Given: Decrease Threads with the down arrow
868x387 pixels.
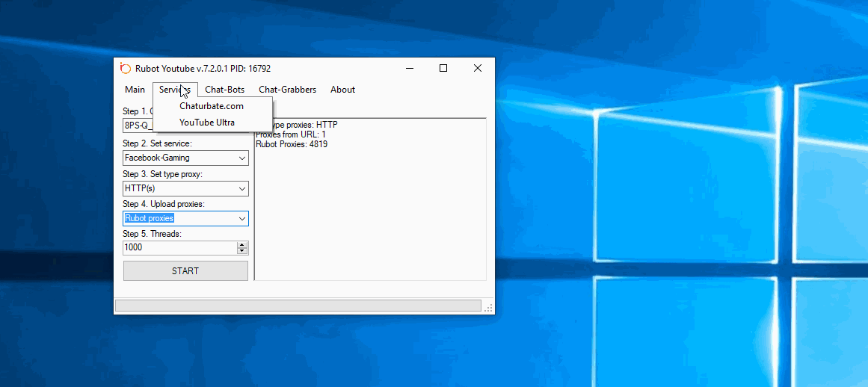Looking at the screenshot, I should pos(242,251).
